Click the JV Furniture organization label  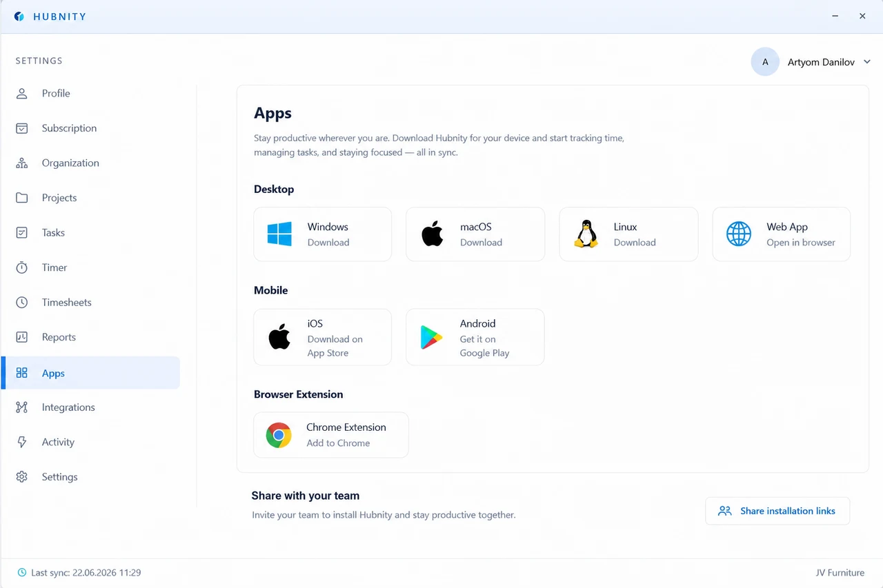(x=840, y=573)
